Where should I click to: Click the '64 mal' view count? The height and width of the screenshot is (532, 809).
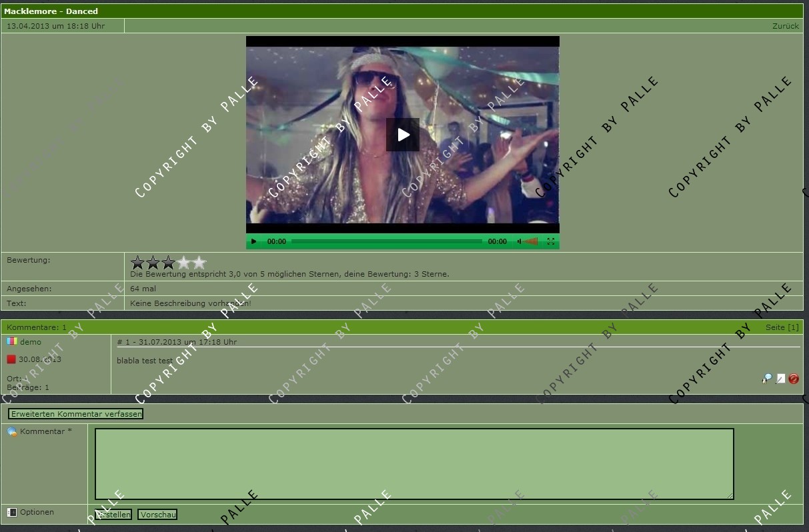point(143,289)
